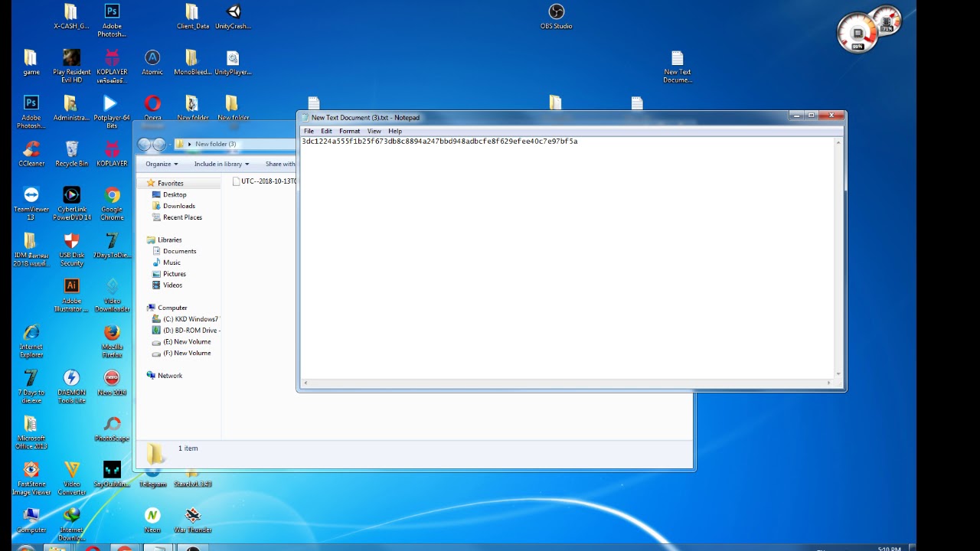Select Desktop under Favorites

[x=175, y=194]
